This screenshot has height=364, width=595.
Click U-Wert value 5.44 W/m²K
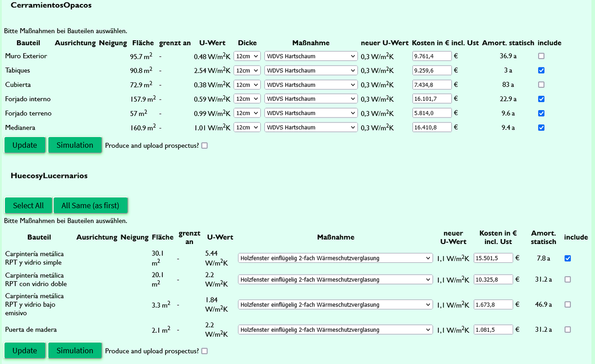point(216,258)
